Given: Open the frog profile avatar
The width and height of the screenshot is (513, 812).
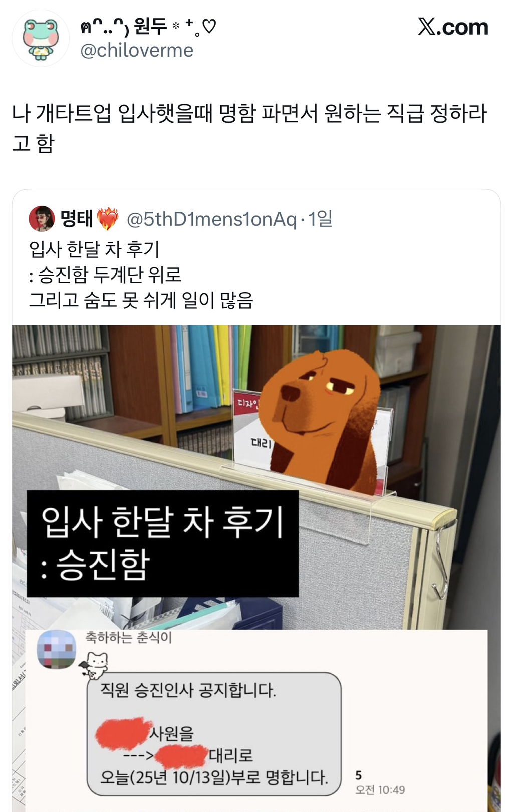Looking at the screenshot, I should tap(41, 39).
